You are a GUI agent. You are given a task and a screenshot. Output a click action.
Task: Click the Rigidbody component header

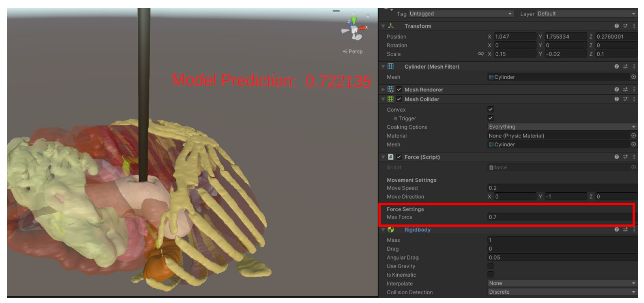(x=417, y=230)
